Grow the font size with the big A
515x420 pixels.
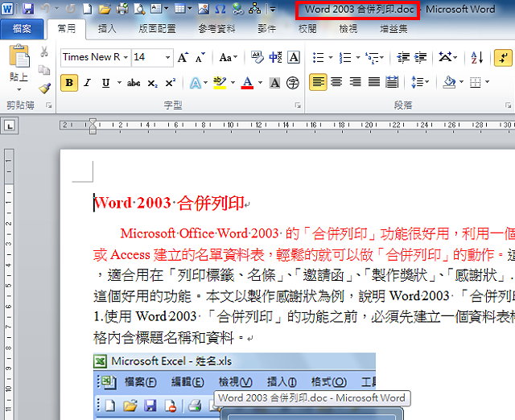click(x=183, y=57)
